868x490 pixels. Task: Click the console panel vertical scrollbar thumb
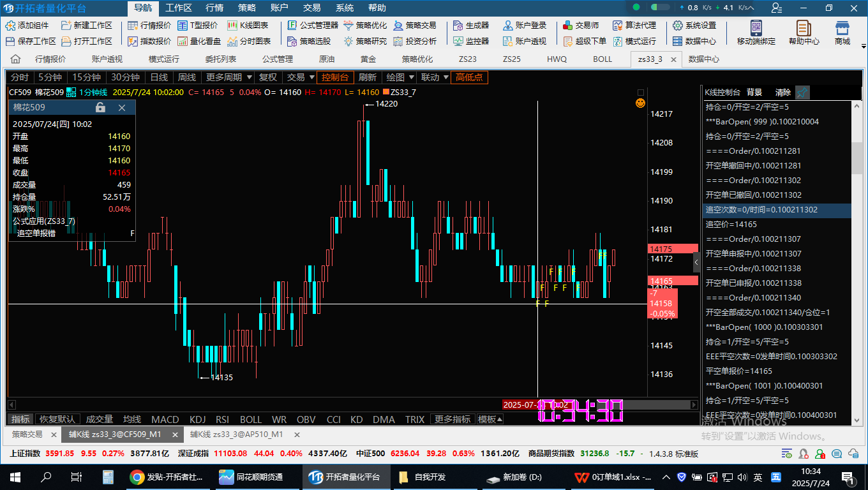[857, 158]
